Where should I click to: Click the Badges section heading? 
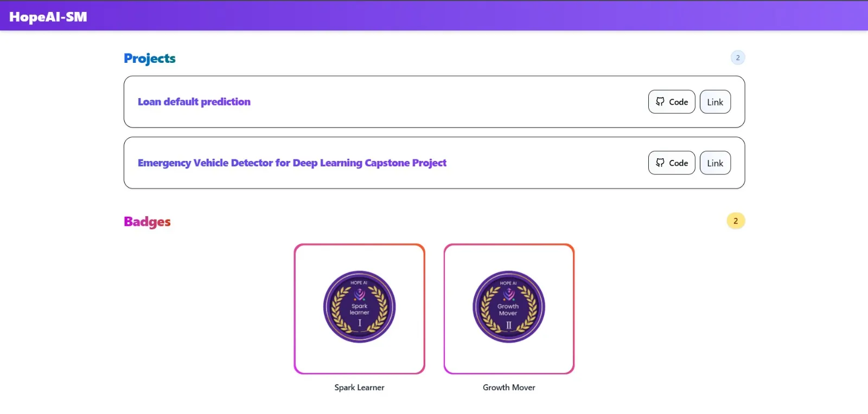pyautogui.click(x=147, y=222)
